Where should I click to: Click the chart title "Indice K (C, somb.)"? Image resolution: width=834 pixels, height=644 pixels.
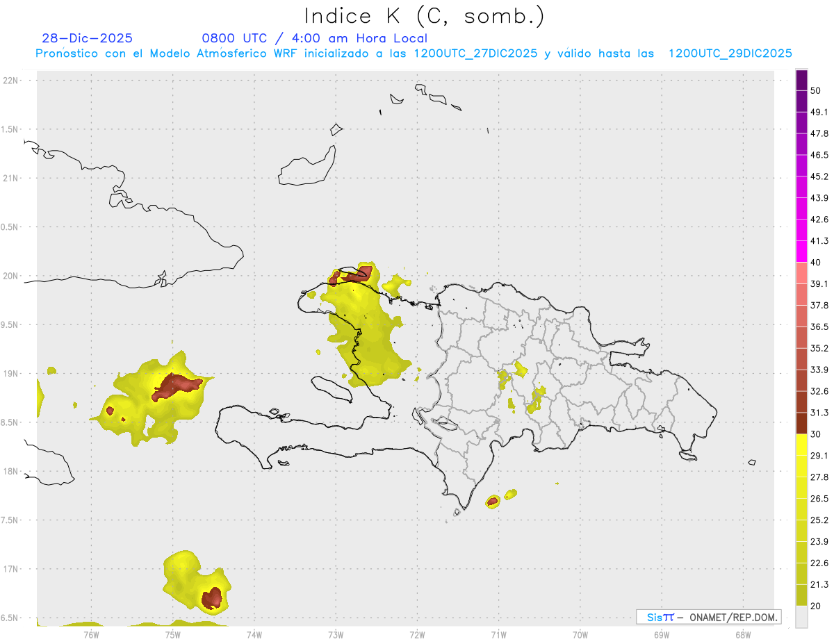tap(423, 17)
